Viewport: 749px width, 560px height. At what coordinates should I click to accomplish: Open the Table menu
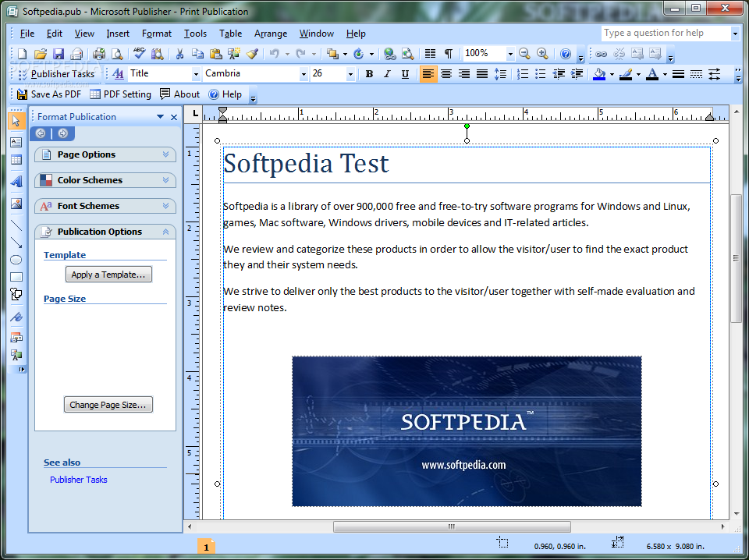tap(231, 34)
